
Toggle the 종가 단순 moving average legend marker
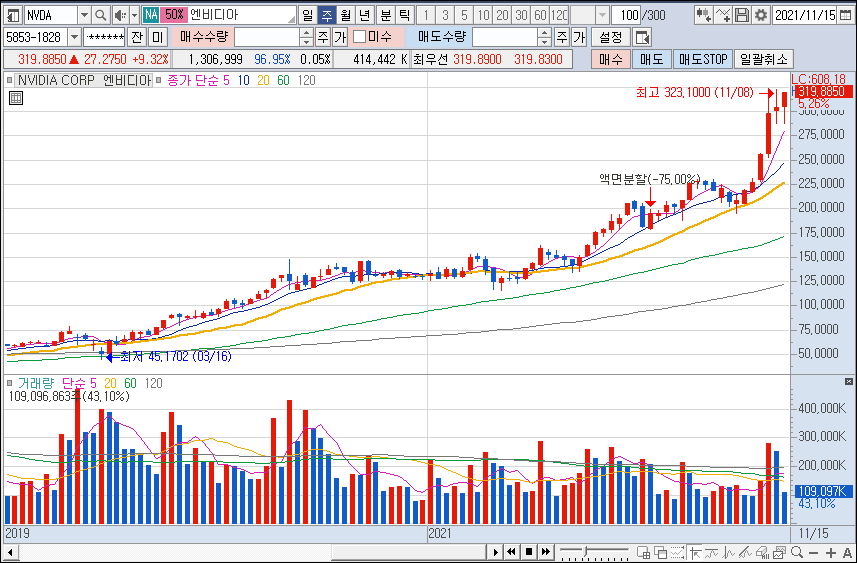click(159, 80)
